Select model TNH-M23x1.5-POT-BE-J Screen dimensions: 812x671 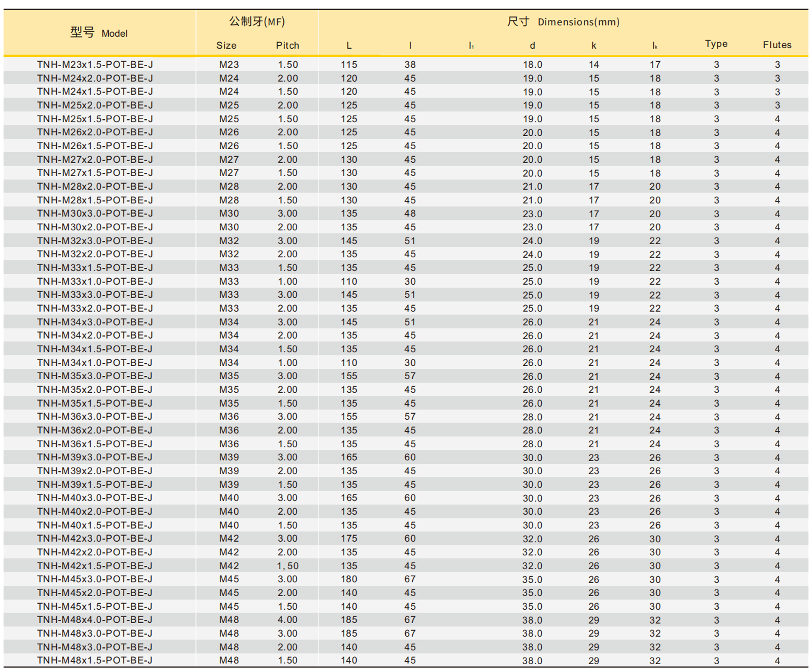[95, 65]
